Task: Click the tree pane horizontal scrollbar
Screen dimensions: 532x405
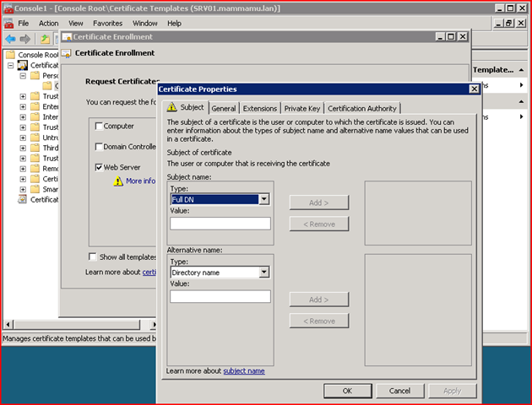Action: click(76, 325)
